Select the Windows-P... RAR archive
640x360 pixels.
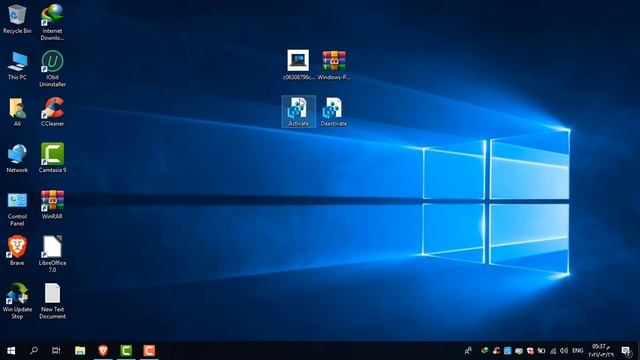coord(334,65)
